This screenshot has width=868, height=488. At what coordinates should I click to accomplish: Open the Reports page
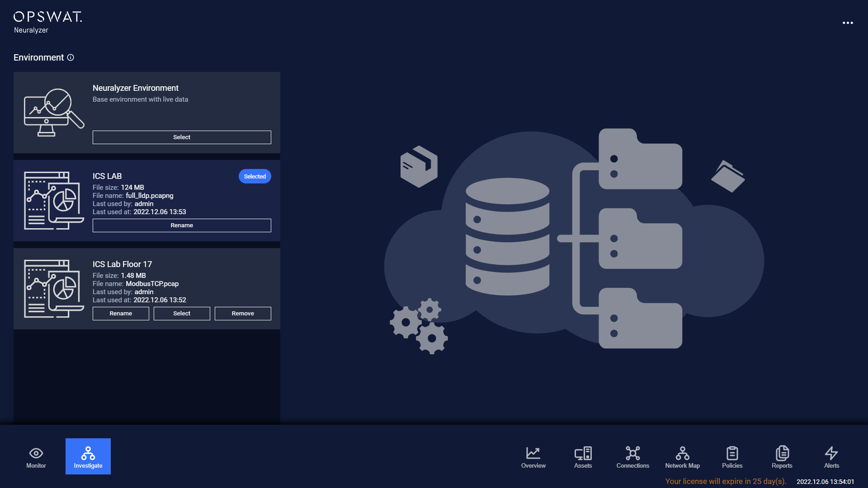782,457
